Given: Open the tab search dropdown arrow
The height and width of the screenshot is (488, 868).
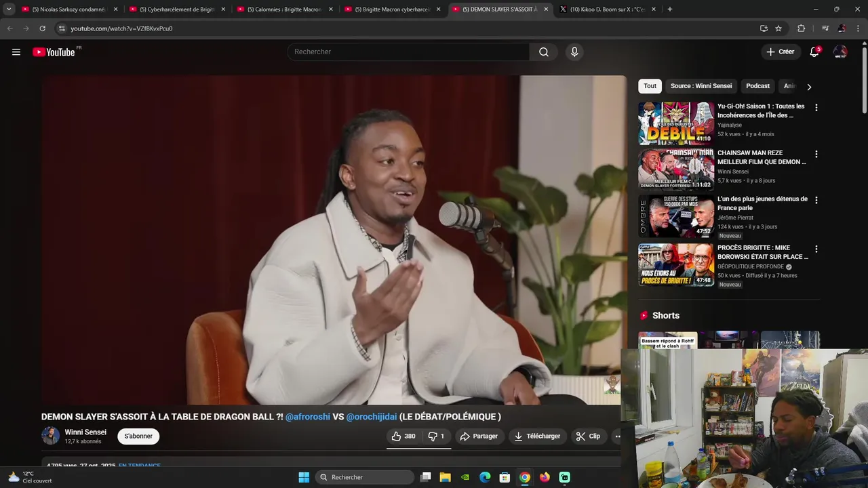Looking at the screenshot, I should [x=9, y=9].
